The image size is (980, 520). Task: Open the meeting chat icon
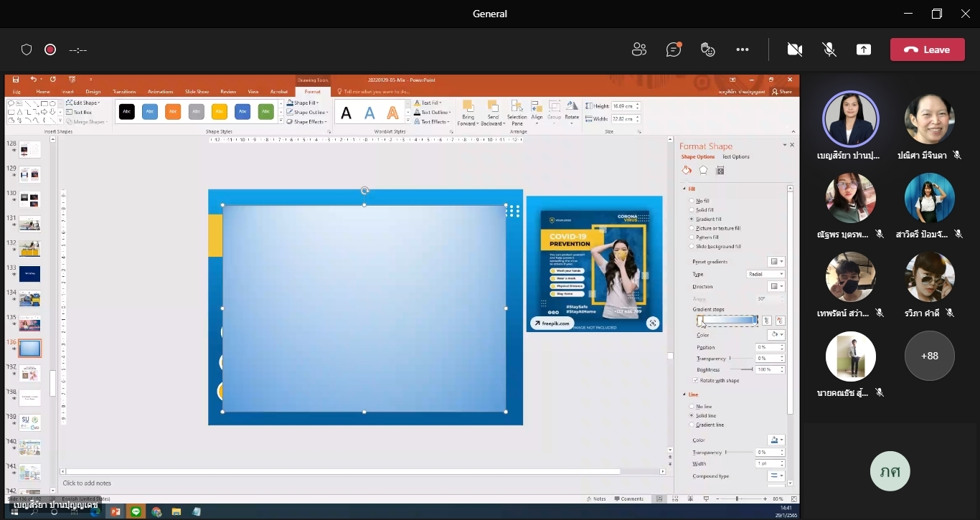tap(674, 49)
